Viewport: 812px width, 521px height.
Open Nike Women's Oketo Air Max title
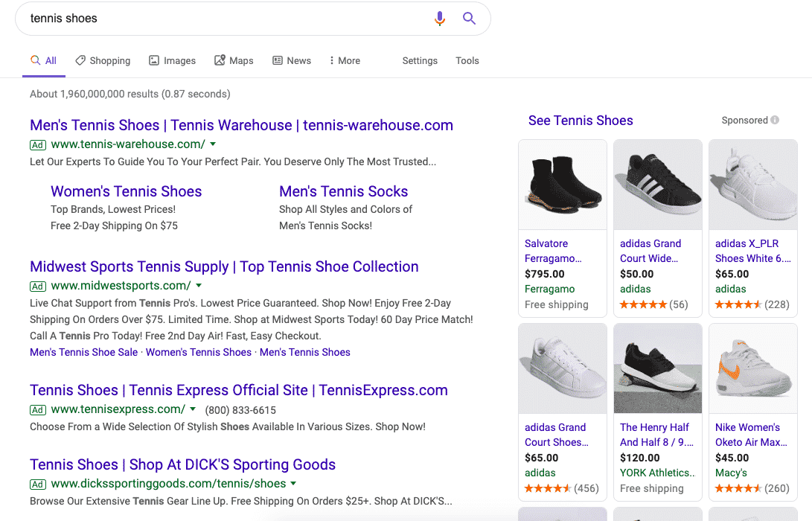(x=751, y=435)
